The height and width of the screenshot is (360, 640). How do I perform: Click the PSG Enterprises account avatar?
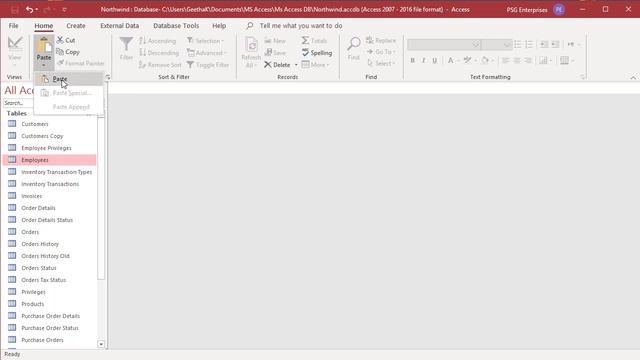point(559,9)
